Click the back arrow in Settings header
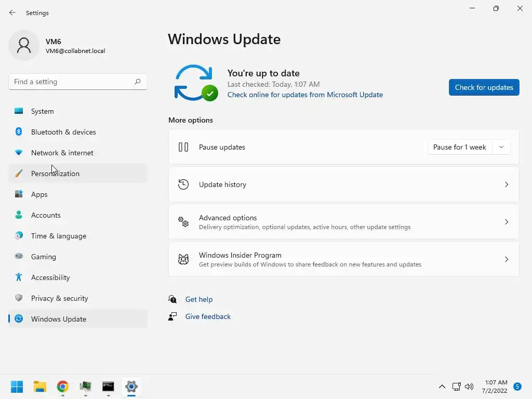This screenshot has height=399, width=532. pos(12,12)
